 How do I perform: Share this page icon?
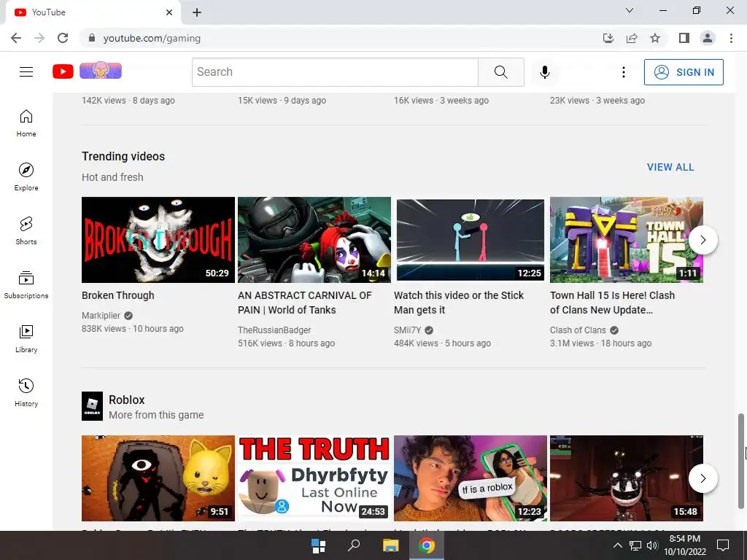[x=632, y=38]
